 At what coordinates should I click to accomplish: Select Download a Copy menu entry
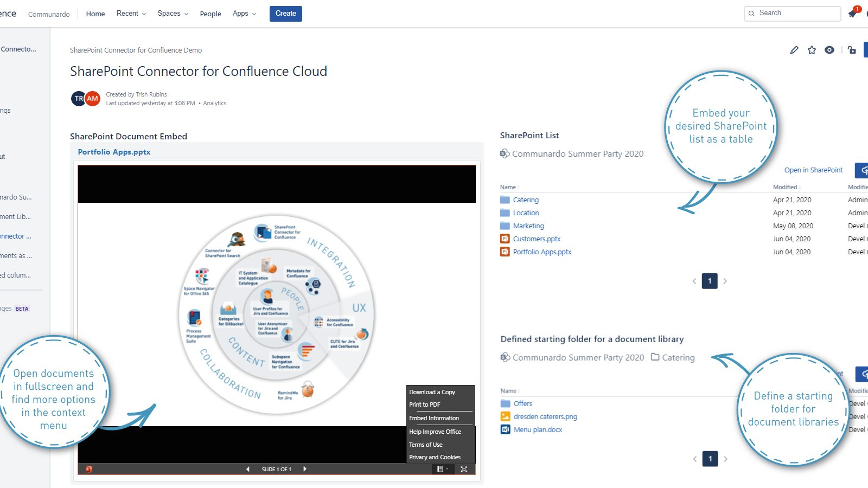[432, 392]
